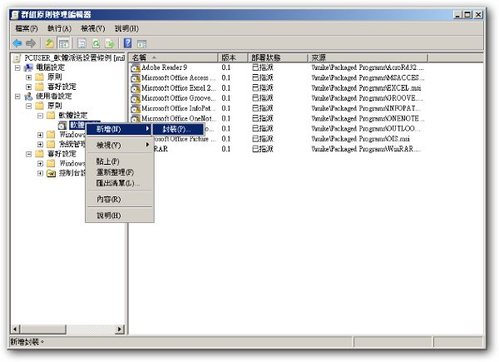Choose 內容(R) in the context menu

(119, 199)
